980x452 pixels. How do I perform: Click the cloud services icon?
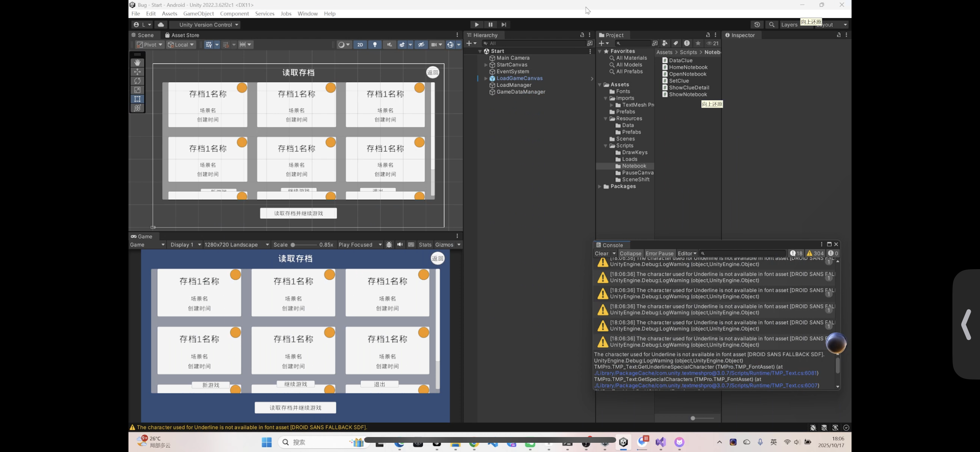(x=161, y=25)
